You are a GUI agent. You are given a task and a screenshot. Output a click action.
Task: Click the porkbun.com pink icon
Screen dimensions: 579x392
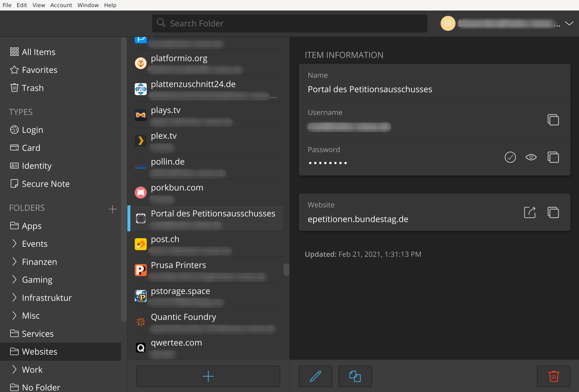pos(141,192)
